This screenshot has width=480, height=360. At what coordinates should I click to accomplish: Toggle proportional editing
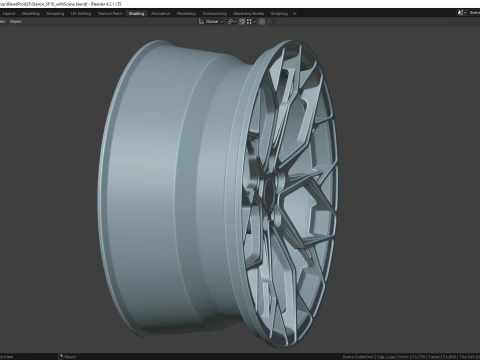pyautogui.click(x=262, y=22)
